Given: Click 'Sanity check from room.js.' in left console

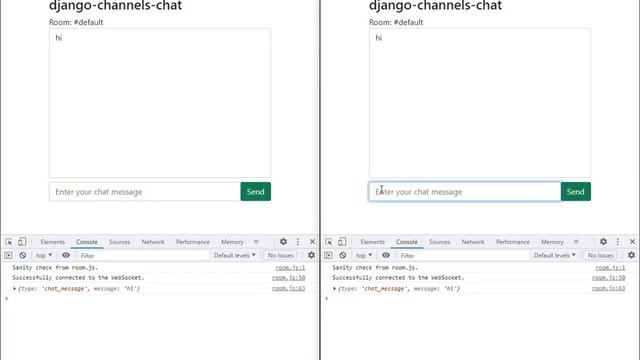Looking at the screenshot, I should 55,268.
